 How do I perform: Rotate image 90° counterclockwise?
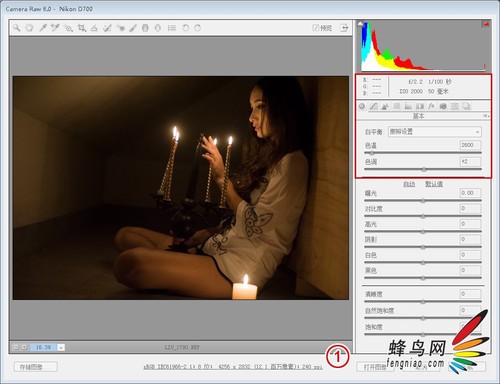(185, 28)
